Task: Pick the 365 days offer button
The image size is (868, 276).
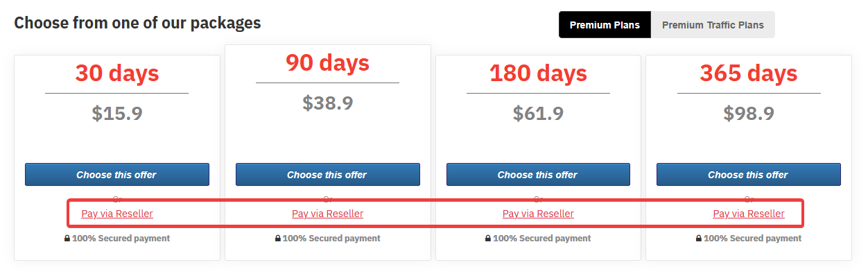Action: [x=749, y=175]
